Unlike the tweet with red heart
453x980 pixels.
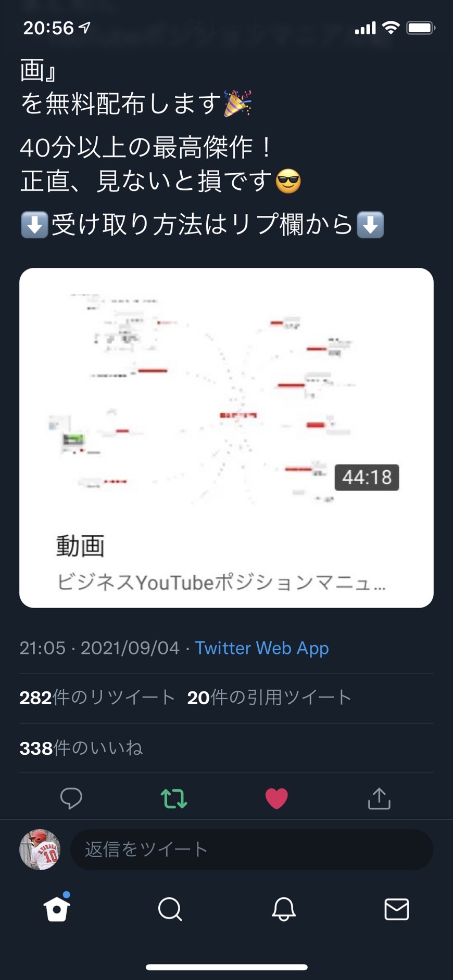[x=276, y=798]
